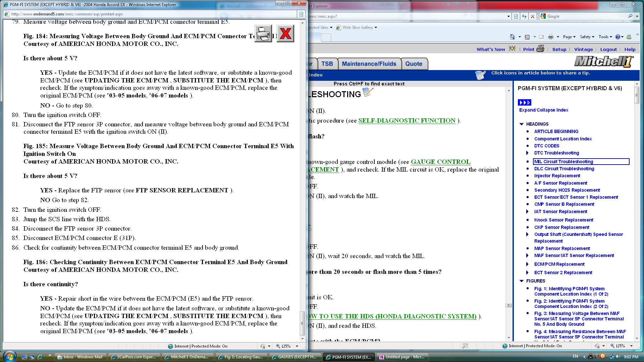This screenshot has height=362, width=644.
Task: Click the printer icon in print-view window
Action: tap(263, 34)
